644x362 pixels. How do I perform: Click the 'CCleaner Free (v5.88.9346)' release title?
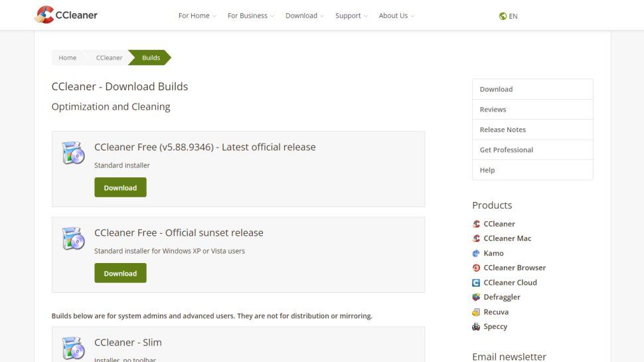point(205,147)
